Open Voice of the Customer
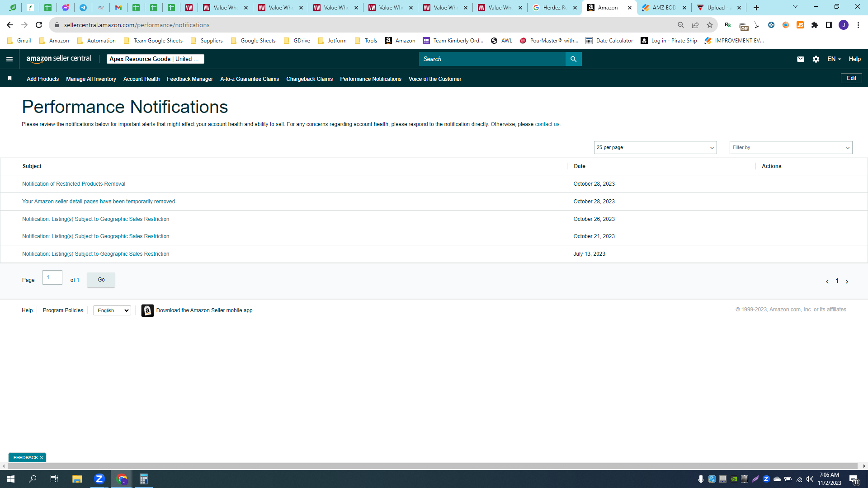The height and width of the screenshot is (488, 868). (435, 79)
